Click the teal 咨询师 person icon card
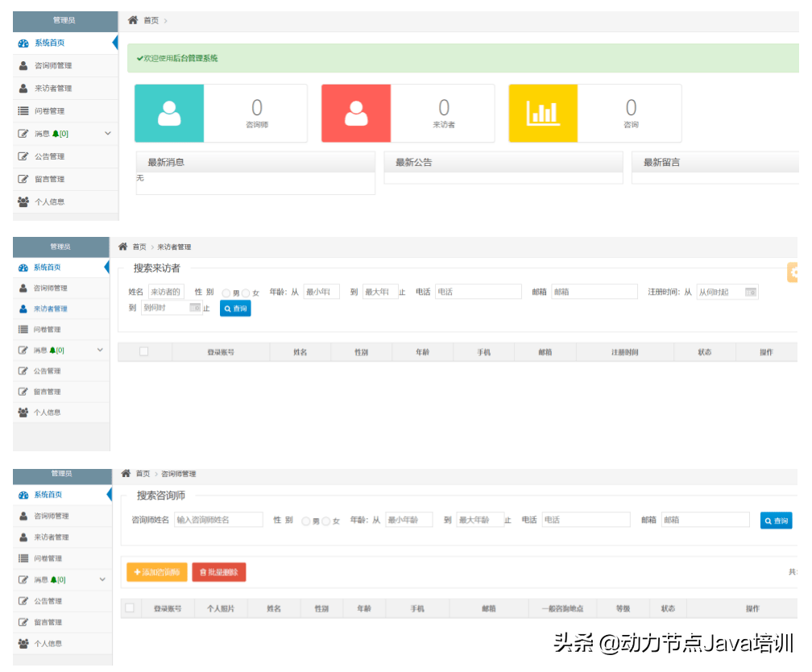812x672 pixels. [x=169, y=113]
